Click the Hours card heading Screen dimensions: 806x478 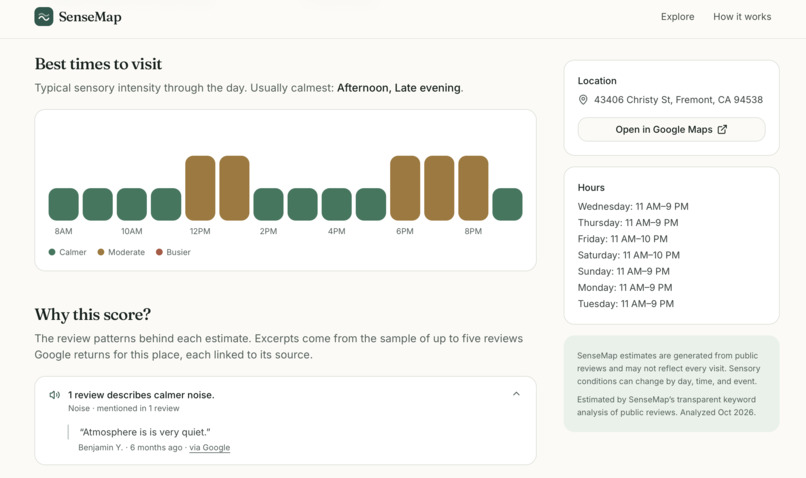591,188
